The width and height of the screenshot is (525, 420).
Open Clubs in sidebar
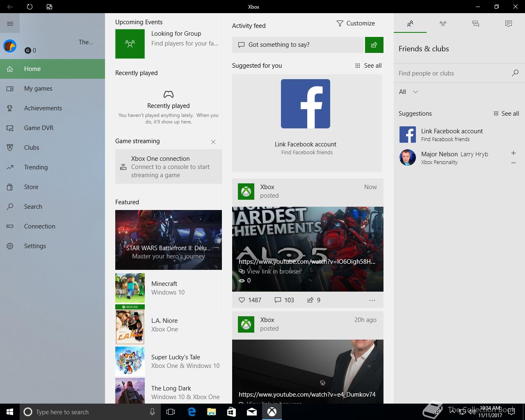click(x=52, y=148)
